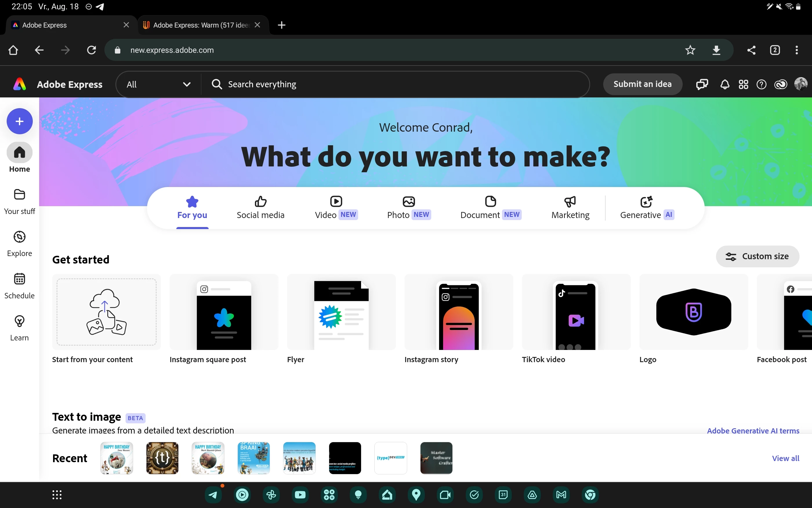Open the apps grid switcher in the header
This screenshot has width=812, height=508.
coord(743,84)
